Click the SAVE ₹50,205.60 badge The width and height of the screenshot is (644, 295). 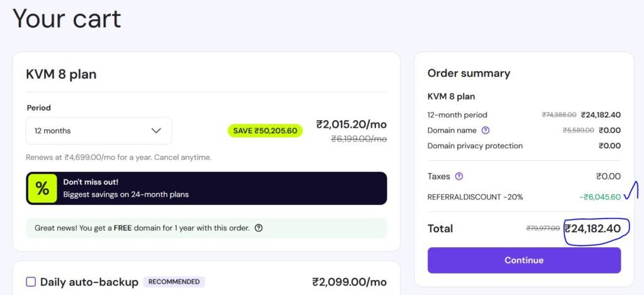point(265,131)
